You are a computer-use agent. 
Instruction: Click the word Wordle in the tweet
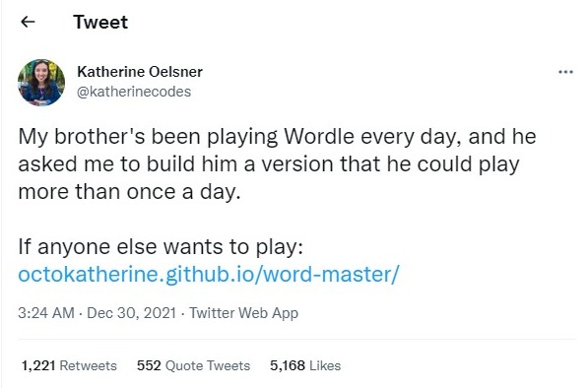(319, 136)
